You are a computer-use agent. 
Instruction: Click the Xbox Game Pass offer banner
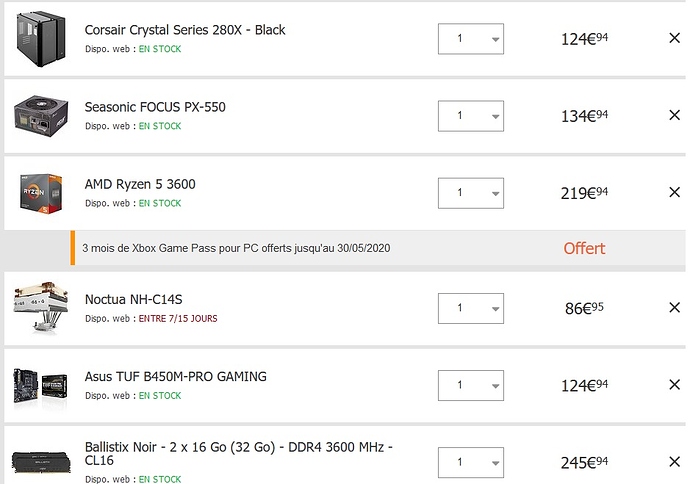[x=378, y=248]
